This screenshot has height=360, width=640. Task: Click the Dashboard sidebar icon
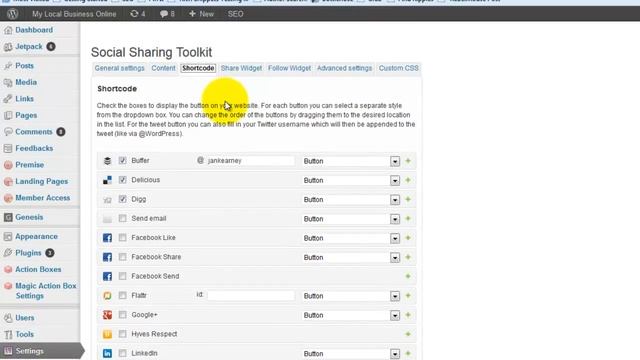(x=8, y=30)
